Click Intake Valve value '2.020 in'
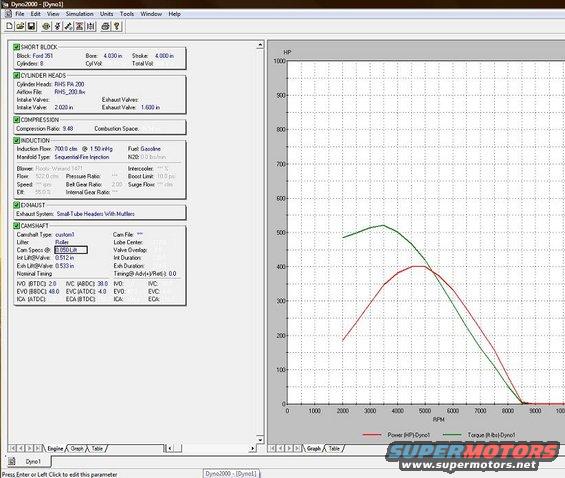Viewport: 565px width, 478px height. (64, 107)
